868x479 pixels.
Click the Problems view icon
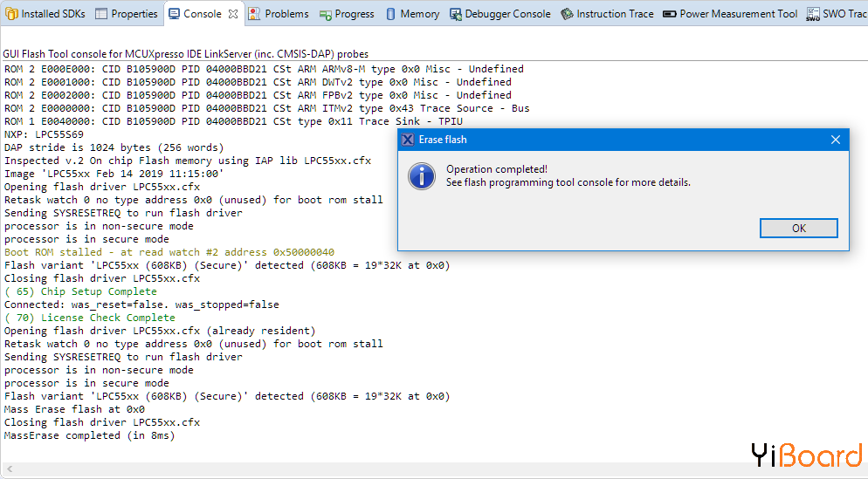click(x=254, y=14)
